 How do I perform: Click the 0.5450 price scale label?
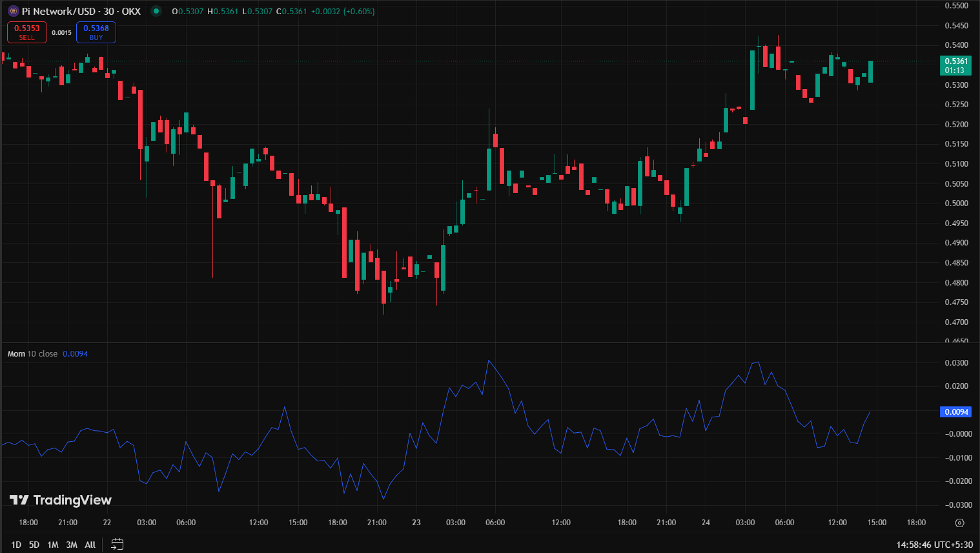(x=956, y=26)
